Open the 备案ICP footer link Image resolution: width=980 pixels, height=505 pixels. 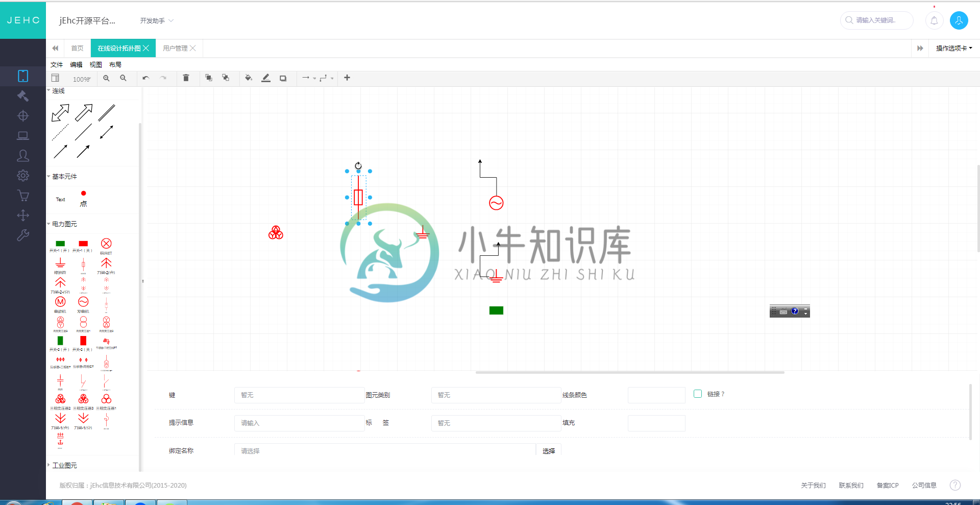coord(888,485)
